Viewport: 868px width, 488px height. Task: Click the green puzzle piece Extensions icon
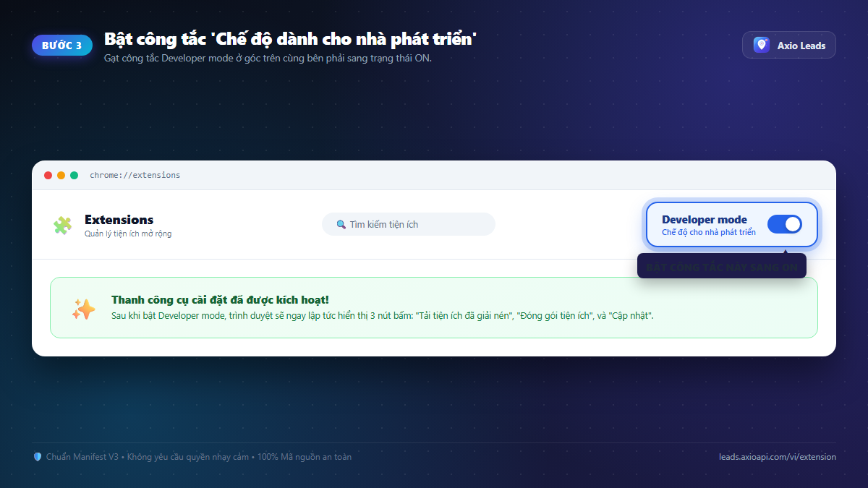[x=62, y=226]
